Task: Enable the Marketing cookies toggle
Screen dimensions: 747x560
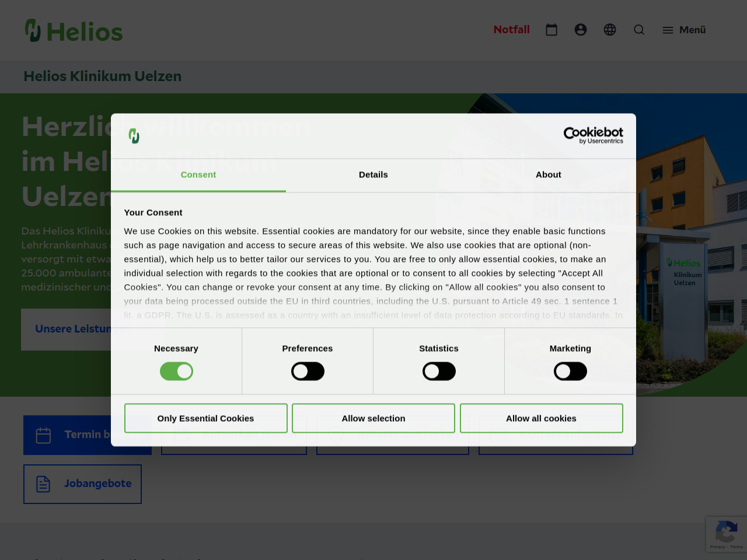Action: [570, 372]
